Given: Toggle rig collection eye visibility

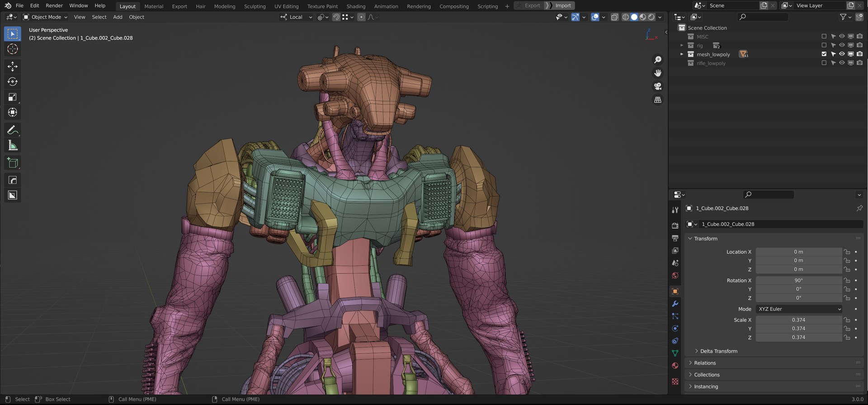Looking at the screenshot, I should tap(842, 45).
